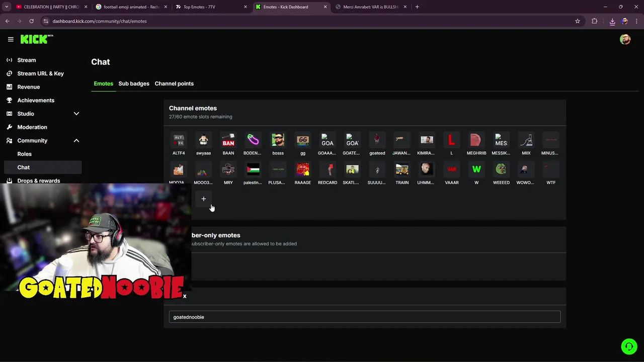Click the goatednoobie text input field
The width and height of the screenshot is (644, 362).
[x=365, y=317]
